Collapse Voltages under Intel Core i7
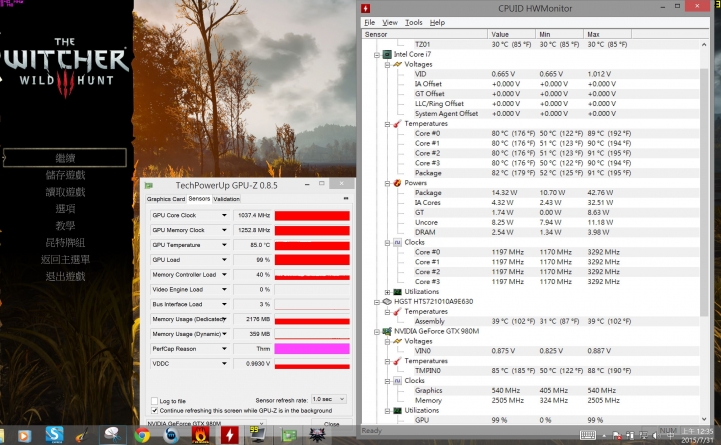 click(387, 64)
